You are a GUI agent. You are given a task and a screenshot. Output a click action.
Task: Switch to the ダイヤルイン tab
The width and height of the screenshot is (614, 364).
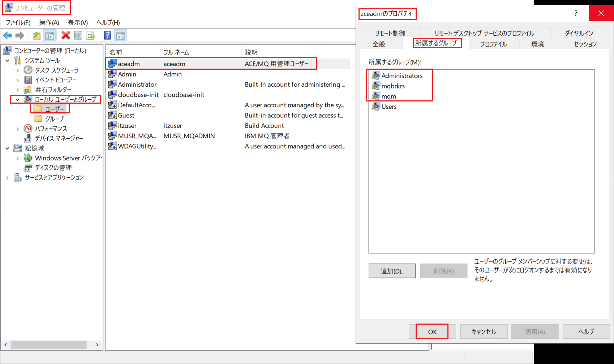click(579, 33)
